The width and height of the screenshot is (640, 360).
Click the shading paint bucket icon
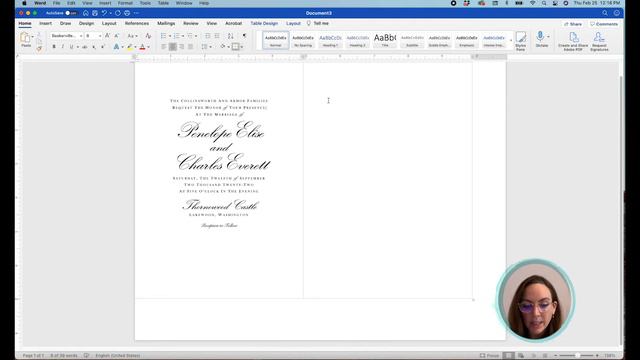(223, 47)
